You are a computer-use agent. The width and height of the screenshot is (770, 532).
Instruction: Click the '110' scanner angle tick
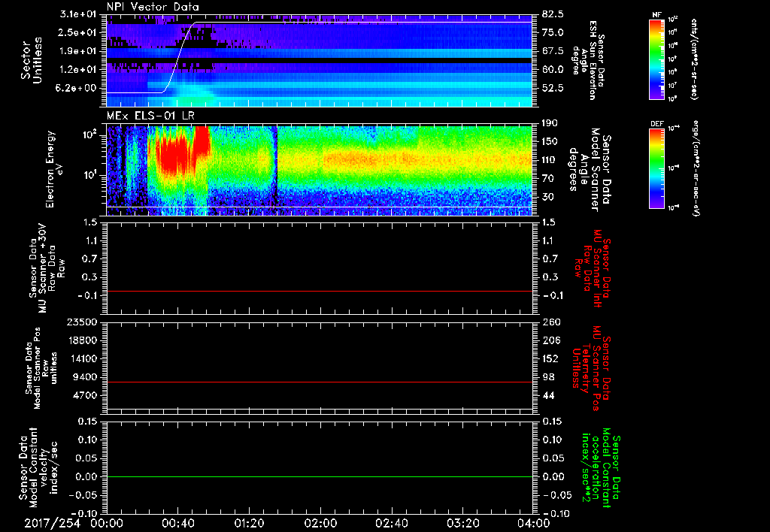(550, 160)
